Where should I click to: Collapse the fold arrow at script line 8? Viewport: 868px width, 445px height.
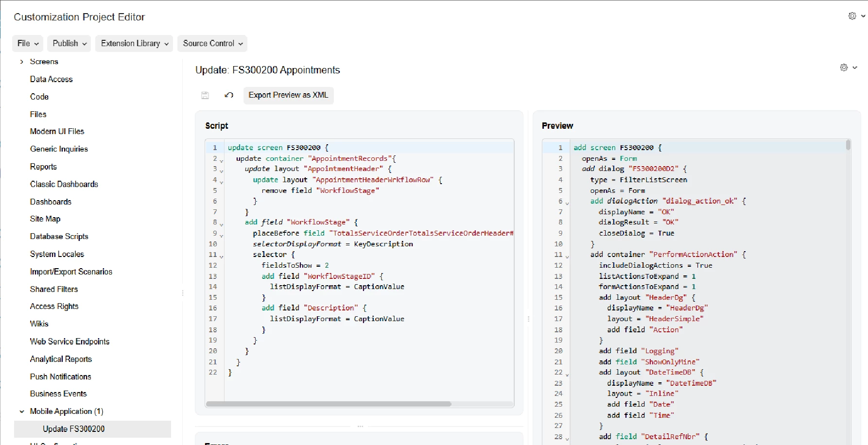(x=222, y=224)
